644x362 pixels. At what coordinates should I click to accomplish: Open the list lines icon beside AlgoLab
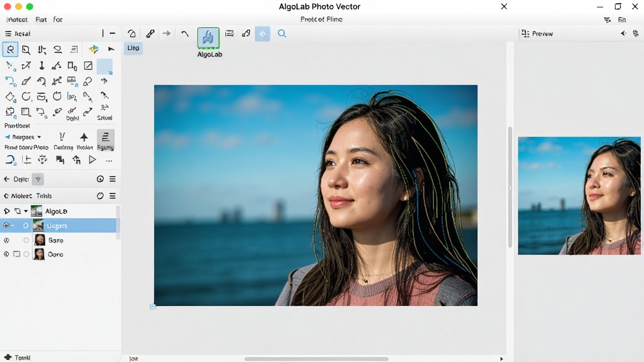point(229,34)
